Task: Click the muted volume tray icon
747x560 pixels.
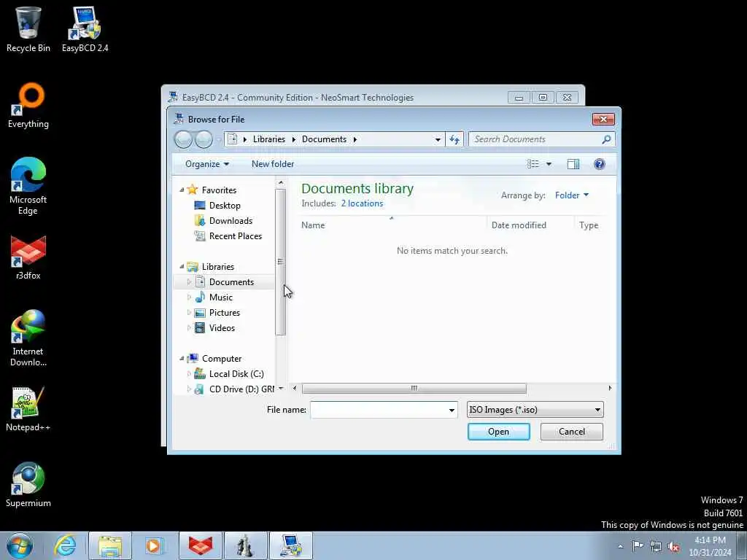Action: [673, 547]
